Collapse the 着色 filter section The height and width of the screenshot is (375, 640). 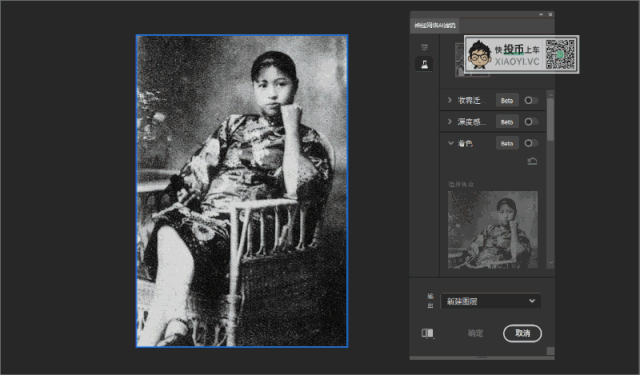coord(451,143)
